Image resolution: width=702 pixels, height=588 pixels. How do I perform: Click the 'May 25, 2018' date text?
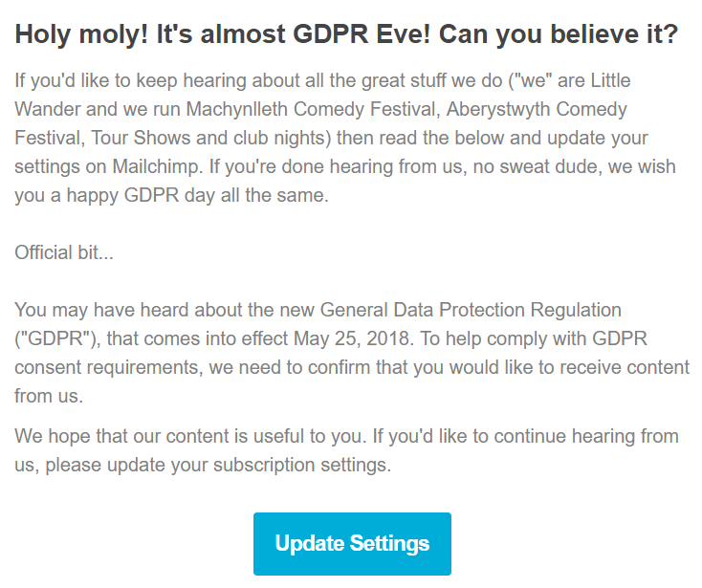click(x=351, y=338)
